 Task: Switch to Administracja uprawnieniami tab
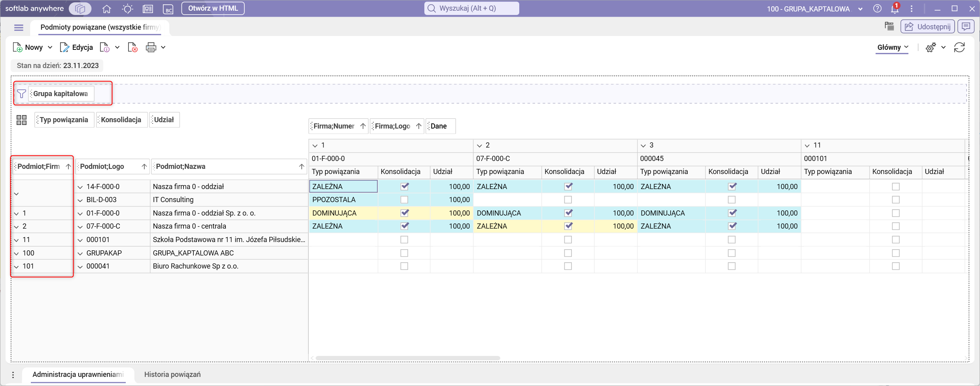click(78, 375)
